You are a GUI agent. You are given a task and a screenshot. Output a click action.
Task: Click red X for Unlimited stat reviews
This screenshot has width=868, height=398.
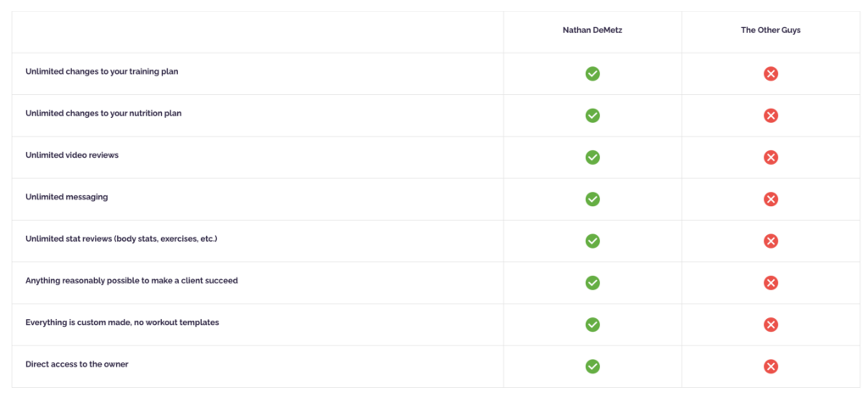[x=771, y=241]
